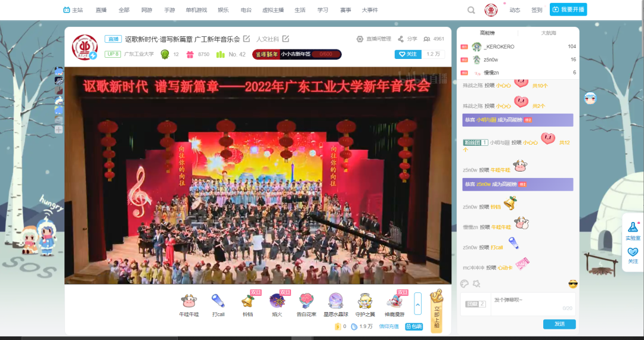This screenshot has height=340, width=644.
Task: Open the 关注 heart sidebar icon
Action: point(633,255)
